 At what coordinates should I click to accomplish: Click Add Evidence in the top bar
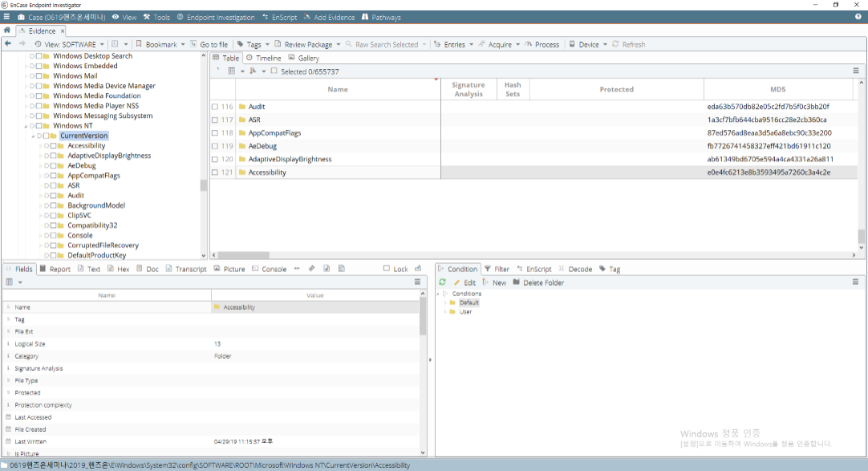[x=331, y=17]
